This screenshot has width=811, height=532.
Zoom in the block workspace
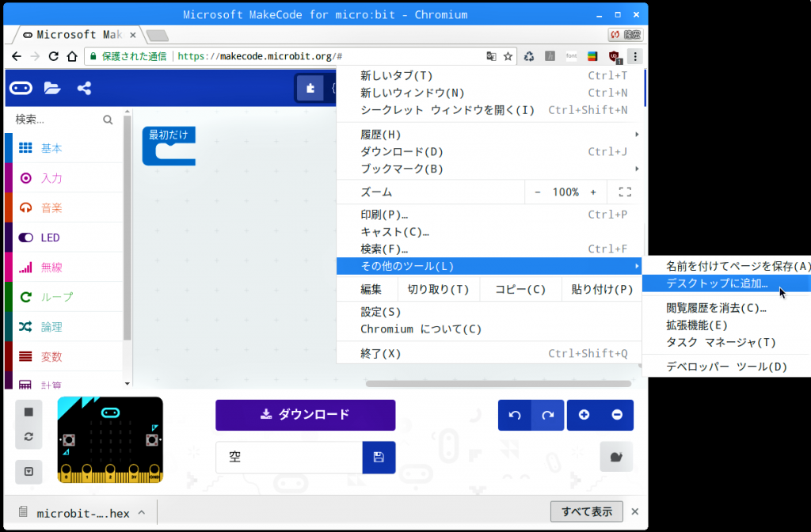pos(584,415)
